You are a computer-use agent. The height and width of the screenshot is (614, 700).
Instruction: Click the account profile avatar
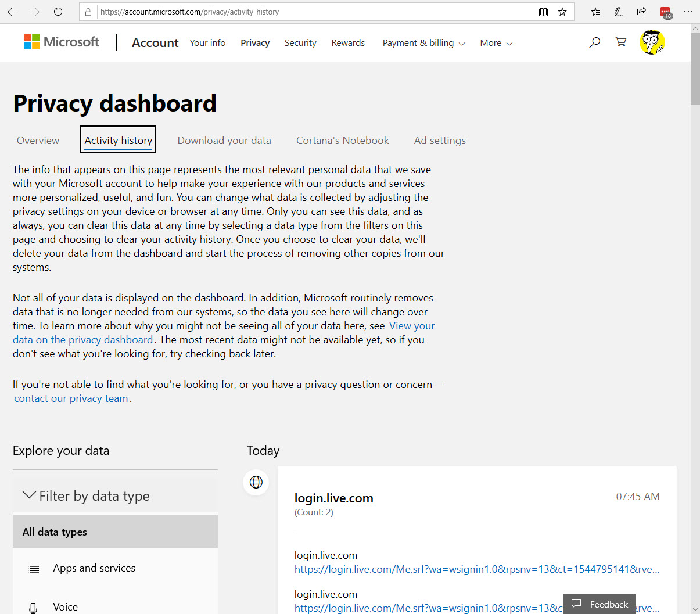pos(652,42)
